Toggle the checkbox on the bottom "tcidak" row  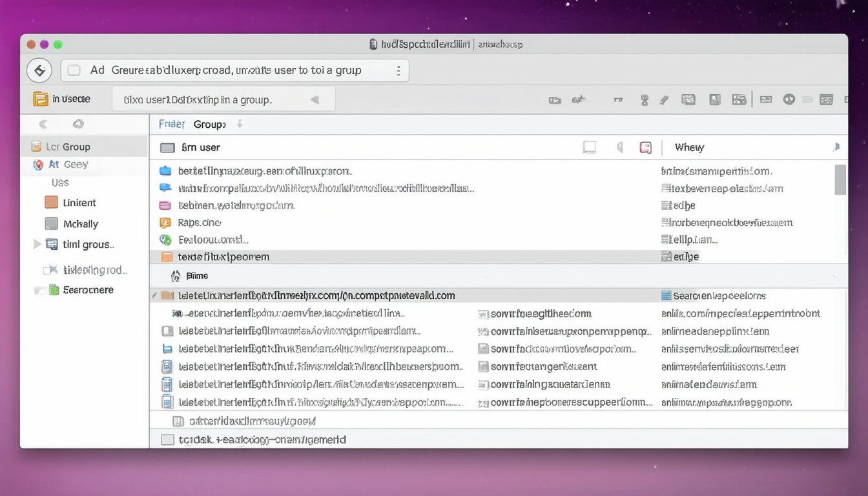[x=167, y=440]
